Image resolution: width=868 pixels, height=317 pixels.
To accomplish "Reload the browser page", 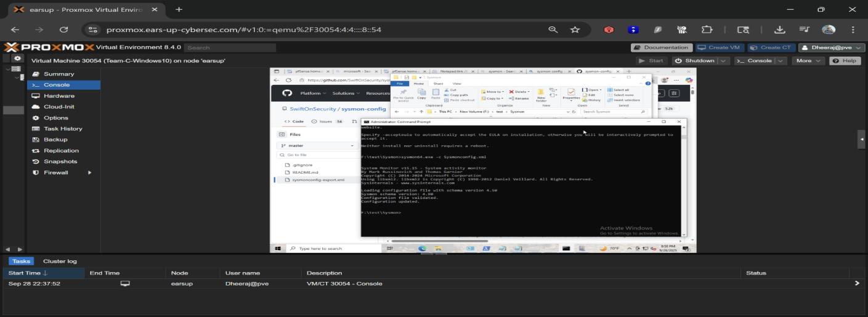I will click(x=63, y=30).
